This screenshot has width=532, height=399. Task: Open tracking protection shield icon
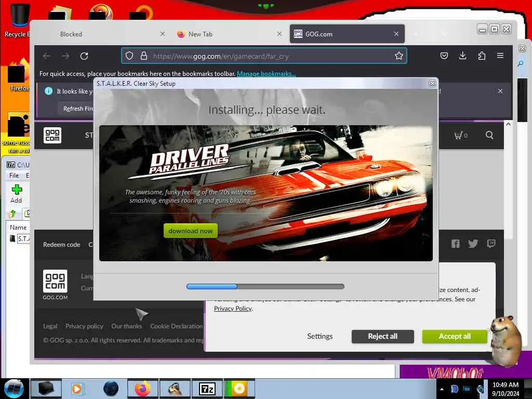click(129, 56)
